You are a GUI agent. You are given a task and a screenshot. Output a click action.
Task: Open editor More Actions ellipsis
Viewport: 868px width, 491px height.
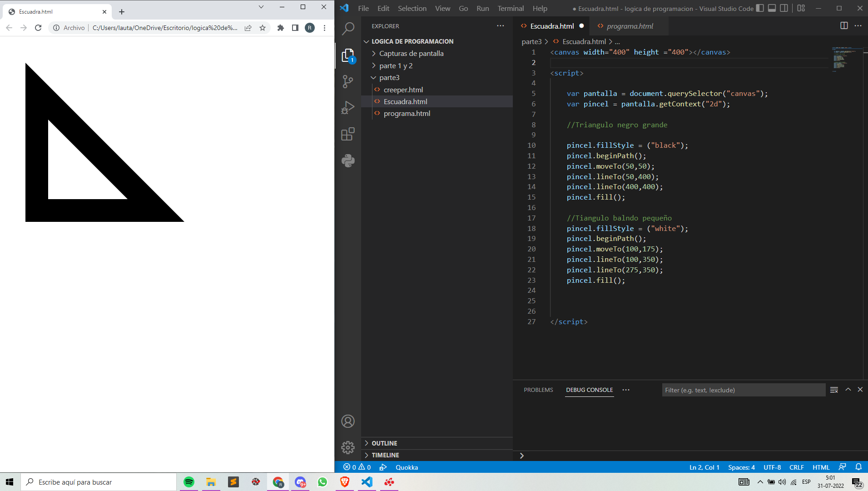858,26
